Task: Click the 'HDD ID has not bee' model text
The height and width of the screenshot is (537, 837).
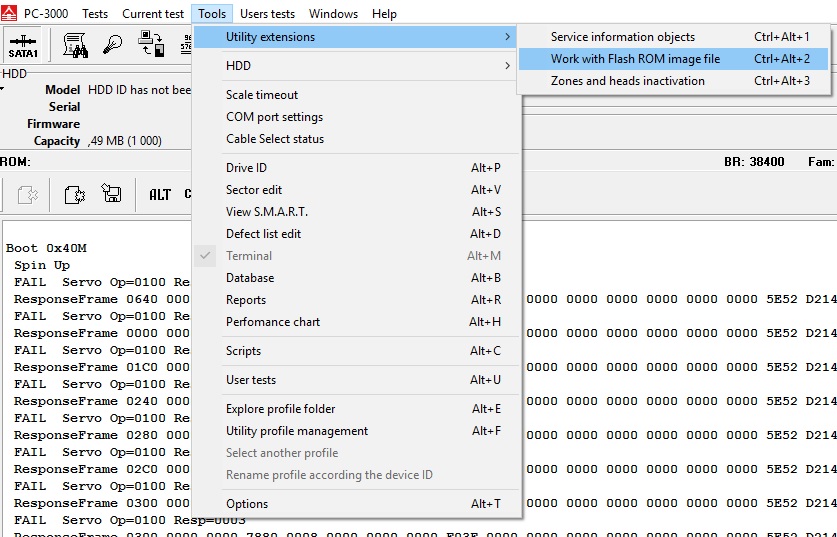Action: pos(139,90)
